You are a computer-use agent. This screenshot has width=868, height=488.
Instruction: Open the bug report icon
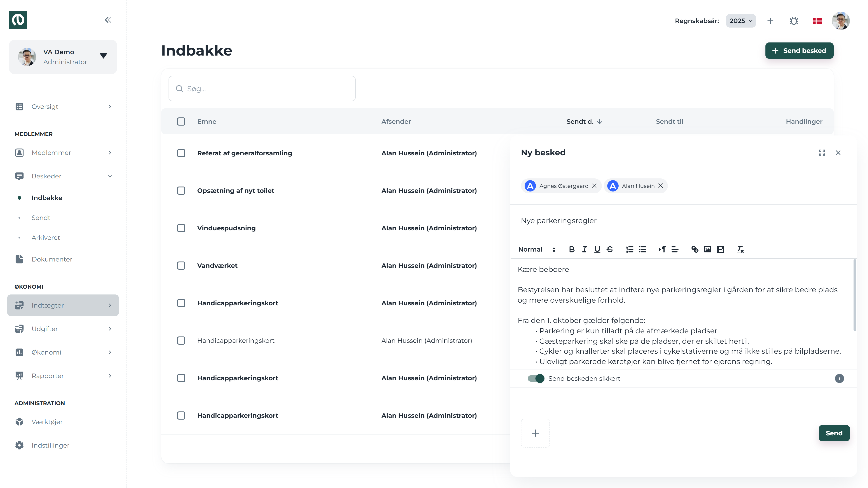(x=793, y=21)
